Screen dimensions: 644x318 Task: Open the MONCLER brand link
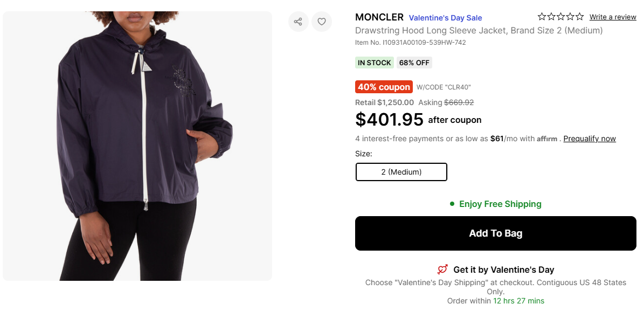click(379, 17)
